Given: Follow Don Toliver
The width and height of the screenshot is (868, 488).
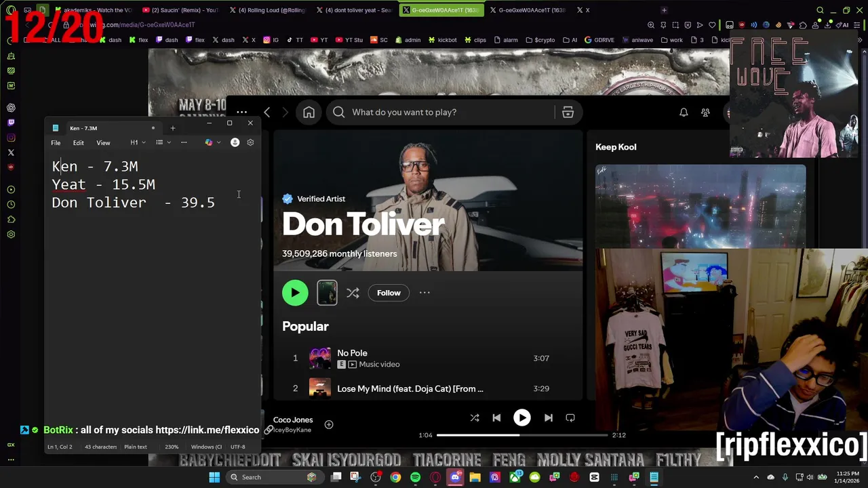Looking at the screenshot, I should point(389,293).
